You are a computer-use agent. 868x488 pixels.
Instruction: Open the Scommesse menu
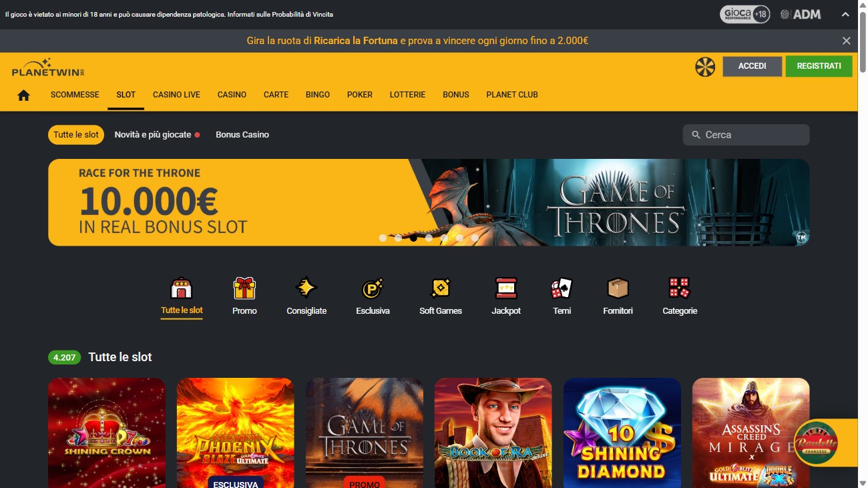75,95
